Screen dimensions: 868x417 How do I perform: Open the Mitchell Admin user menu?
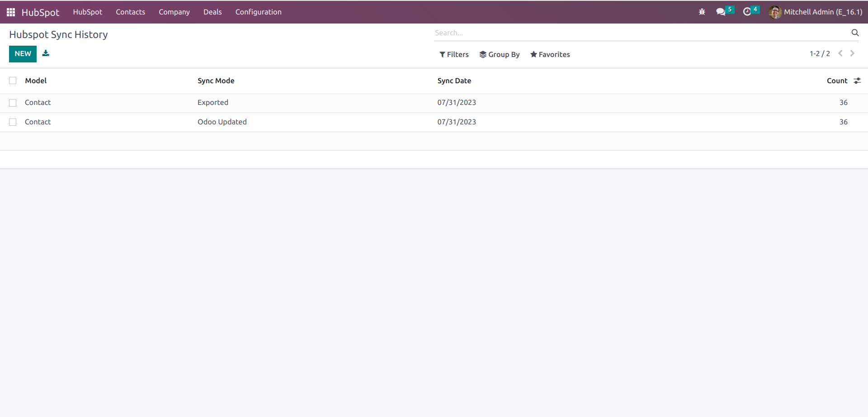click(816, 12)
